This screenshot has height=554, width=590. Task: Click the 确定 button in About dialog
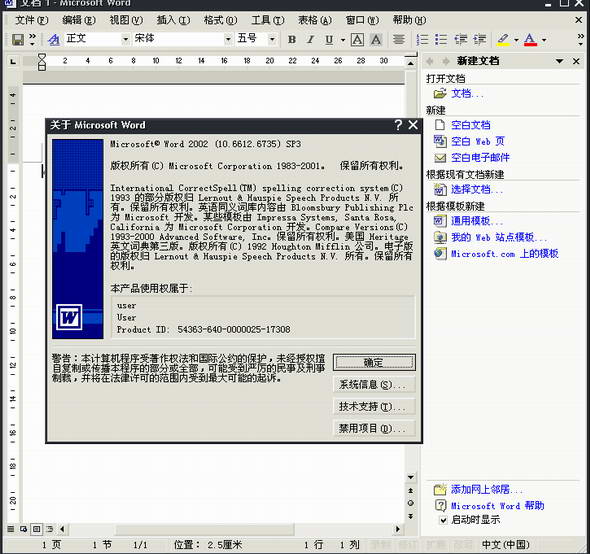374,362
